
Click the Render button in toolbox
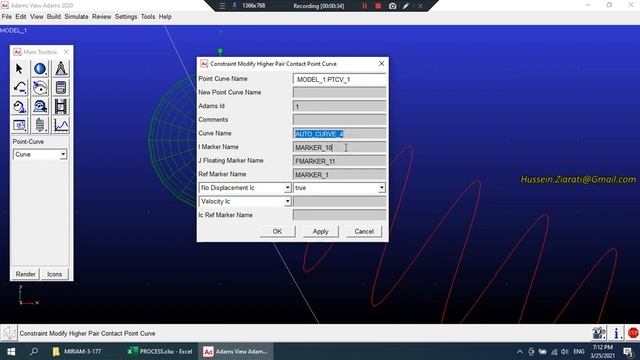click(25, 274)
